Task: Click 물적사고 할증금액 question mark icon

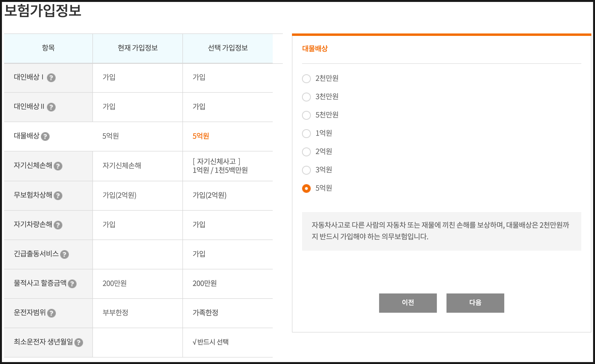Action: click(72, 284)
